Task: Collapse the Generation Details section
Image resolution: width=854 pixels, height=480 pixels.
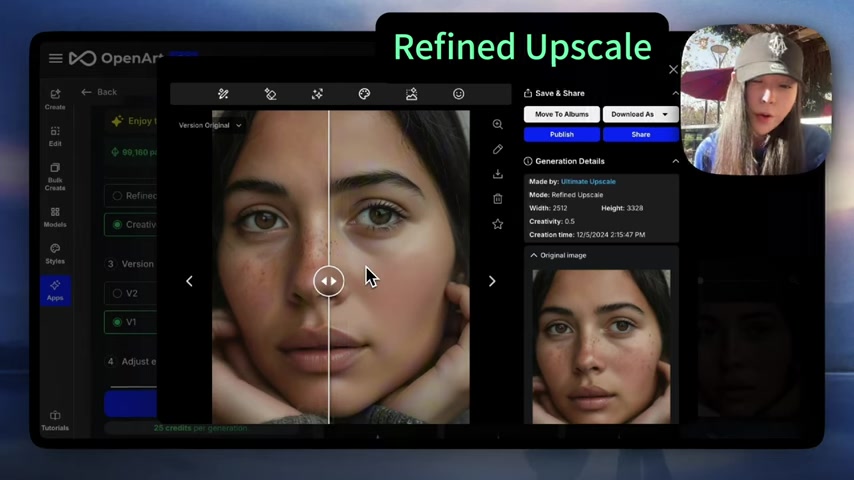Action: click(x=675, y=161)
